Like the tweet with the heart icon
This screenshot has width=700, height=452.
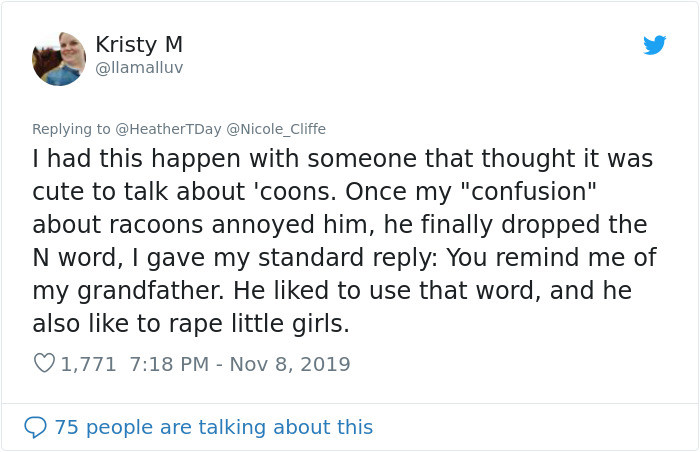[x=44, y=364]
